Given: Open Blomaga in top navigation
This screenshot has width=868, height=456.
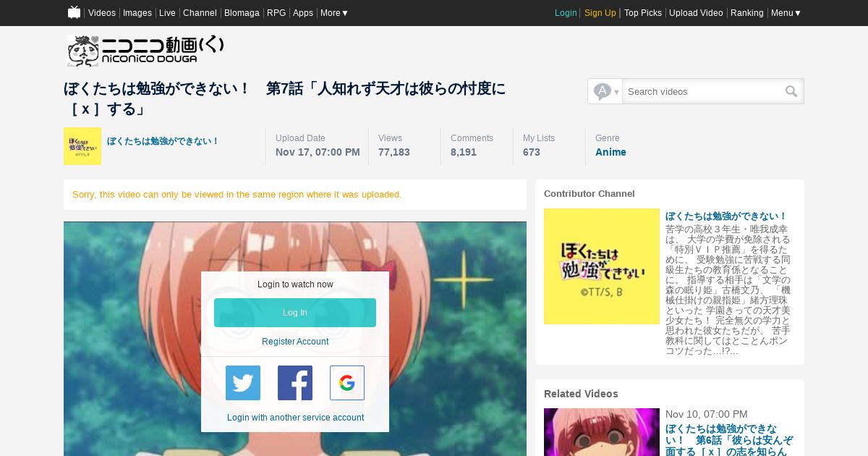Looking at the screenshot, I should click(x=242, y=13).
